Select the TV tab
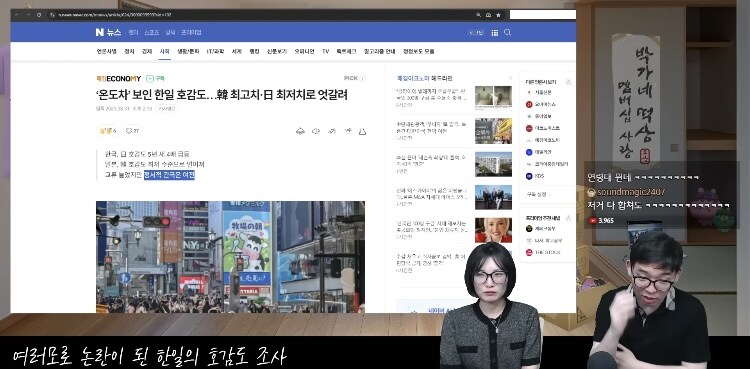Viewport: 750px width, 369px height. [x=325, y=51]
